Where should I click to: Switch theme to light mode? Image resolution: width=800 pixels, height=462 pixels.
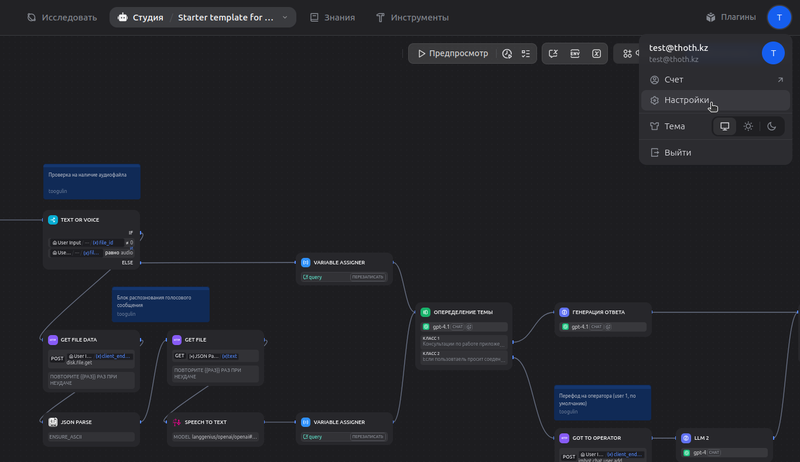pyautogui.click(x=748, y=127)
